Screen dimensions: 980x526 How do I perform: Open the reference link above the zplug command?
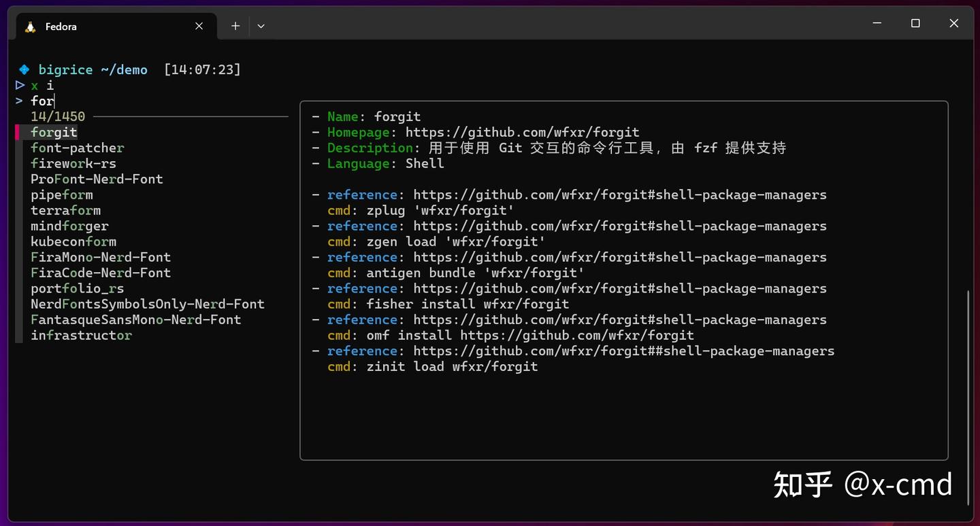pyautogui.click(x=620, y=195)
